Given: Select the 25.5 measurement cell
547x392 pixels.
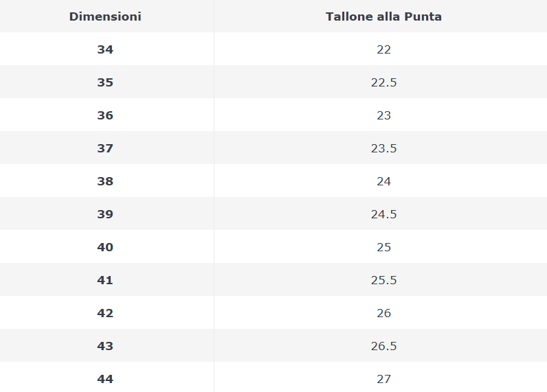Looking at the screenshot, I should (x=383, y=280).
